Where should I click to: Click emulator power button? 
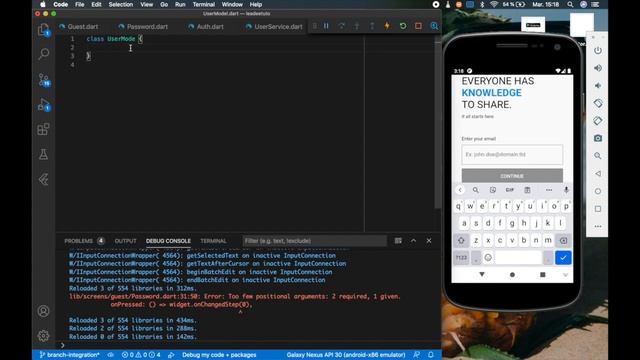(598, 50)
